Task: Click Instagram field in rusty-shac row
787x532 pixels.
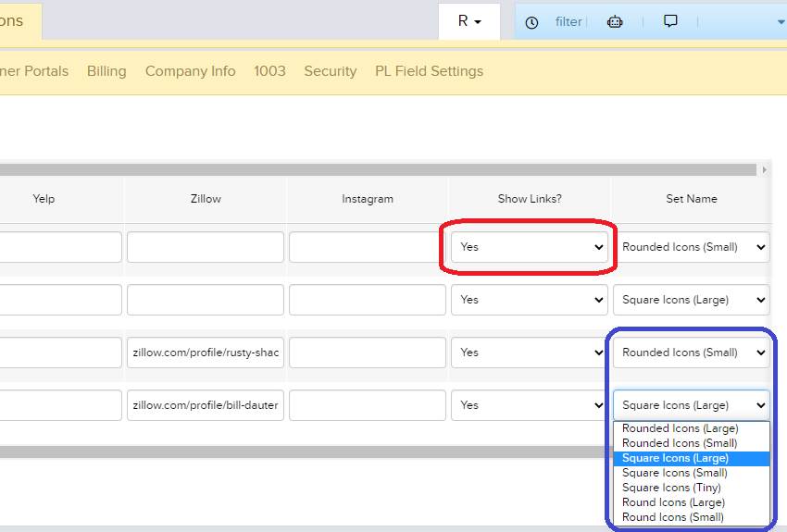Action: coord(368,353)
